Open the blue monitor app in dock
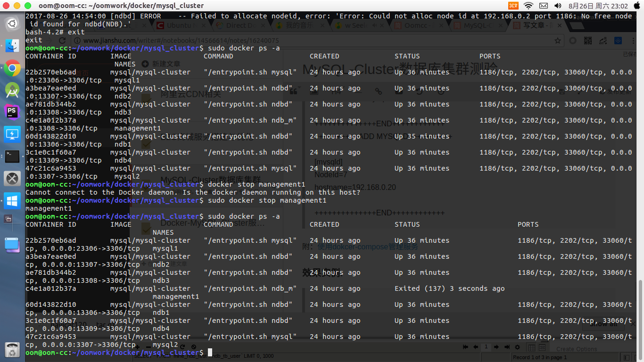The width and height of the screenshot is (644, 362). tap(12, 134)
